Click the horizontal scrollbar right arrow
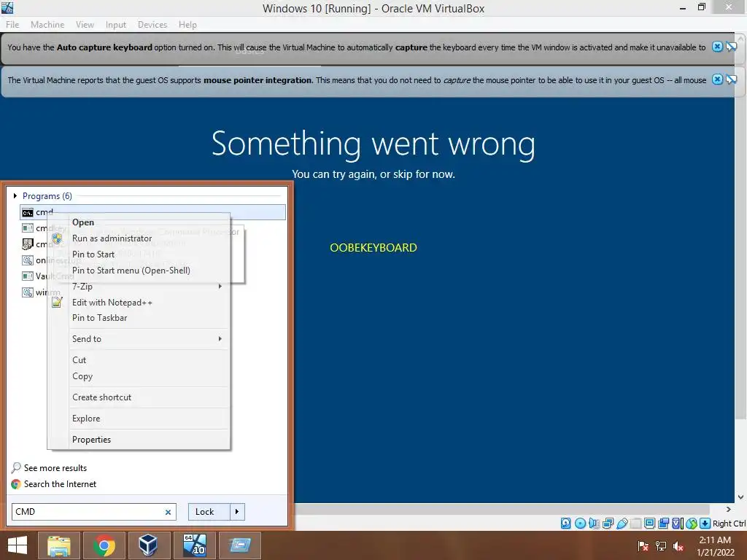Image resolution: width=747 pixels, height=560 pixels. (729, 509)
